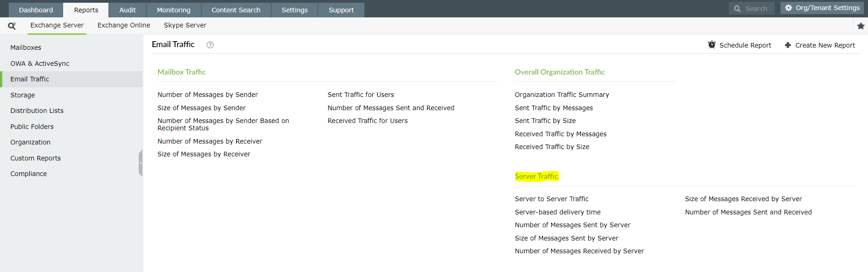Open Size of Messages Received by Server
The image size is (868, 272).
click(743, 199)
